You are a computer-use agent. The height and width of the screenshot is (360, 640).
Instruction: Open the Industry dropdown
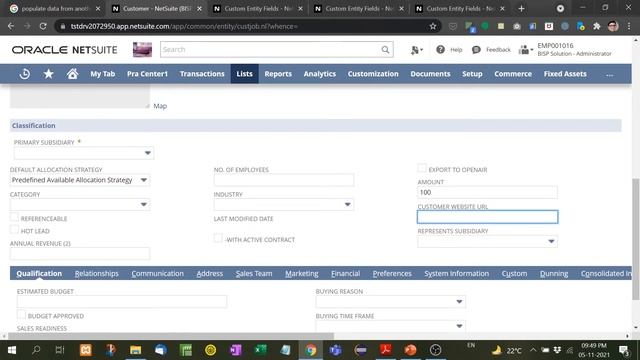(347, 204)
